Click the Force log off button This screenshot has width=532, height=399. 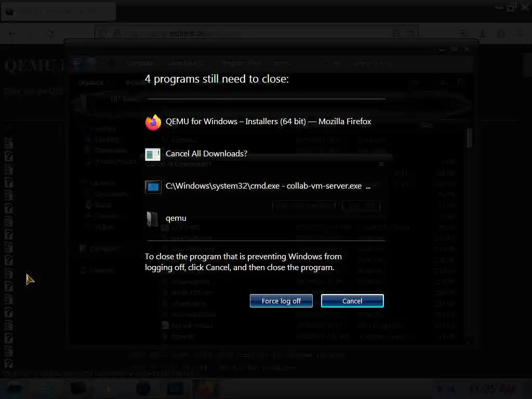click(x=281, y=301)
